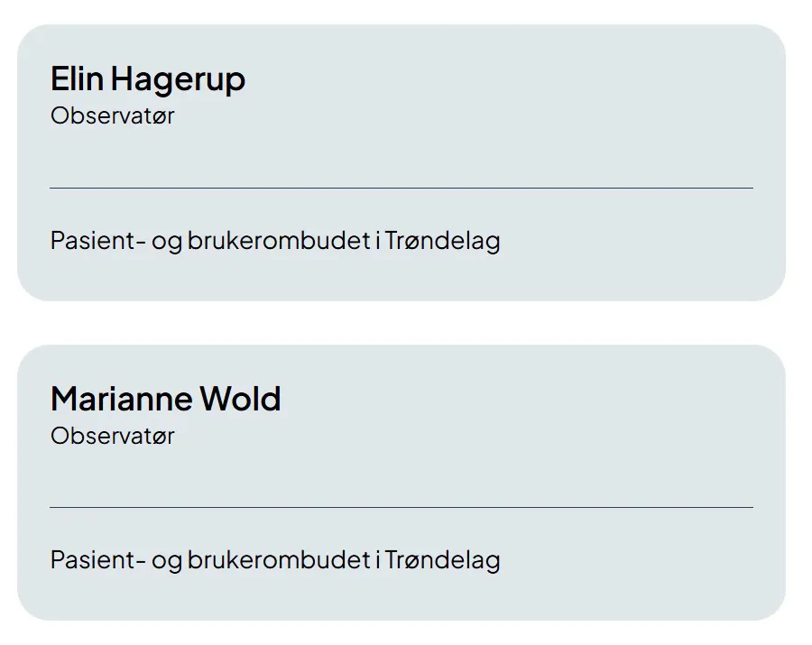Click Observatør label under Elin Hagerup
This screenshot has height=645, width=812.
(113, 115)
